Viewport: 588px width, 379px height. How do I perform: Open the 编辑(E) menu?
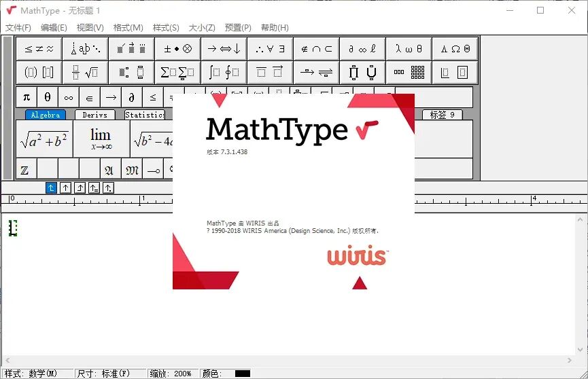(x=54, y=27)
